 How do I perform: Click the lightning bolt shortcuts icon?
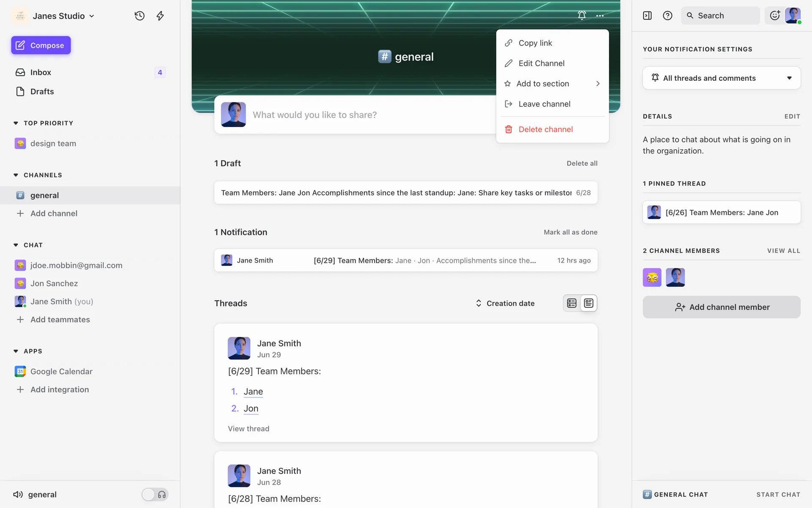click(x=160, y=16)
